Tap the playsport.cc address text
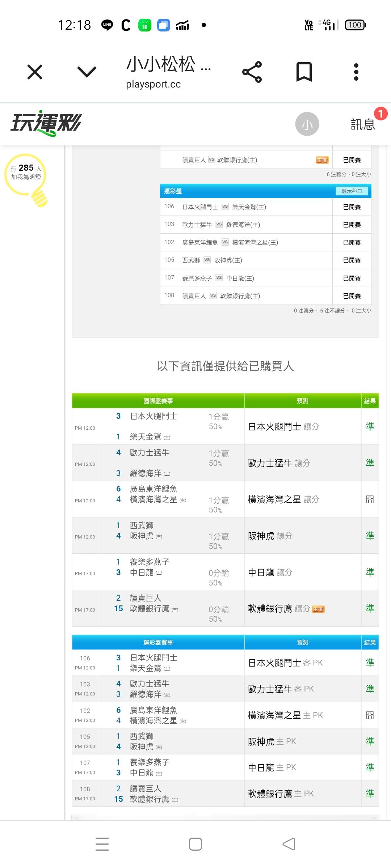 [x=153, y=84]
